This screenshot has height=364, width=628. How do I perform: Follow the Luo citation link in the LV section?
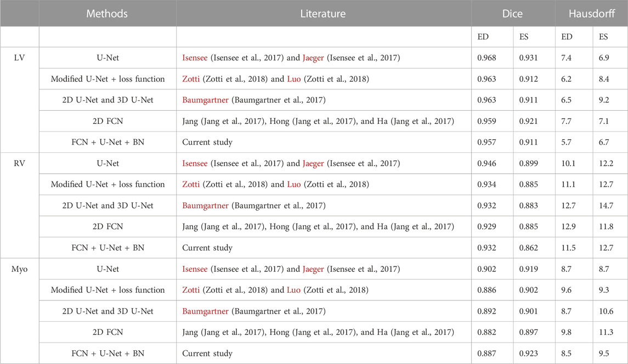293,79
